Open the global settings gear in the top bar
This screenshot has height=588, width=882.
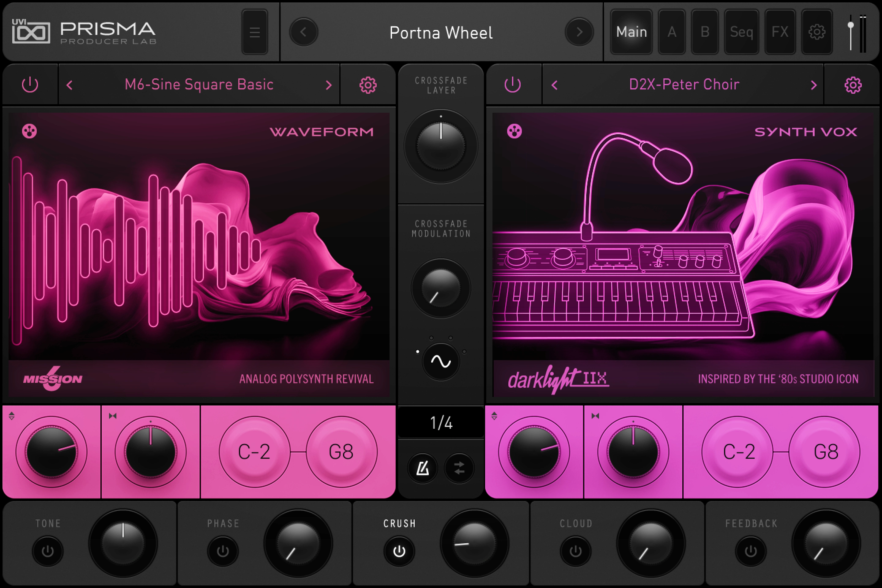(x=817, y=32)
